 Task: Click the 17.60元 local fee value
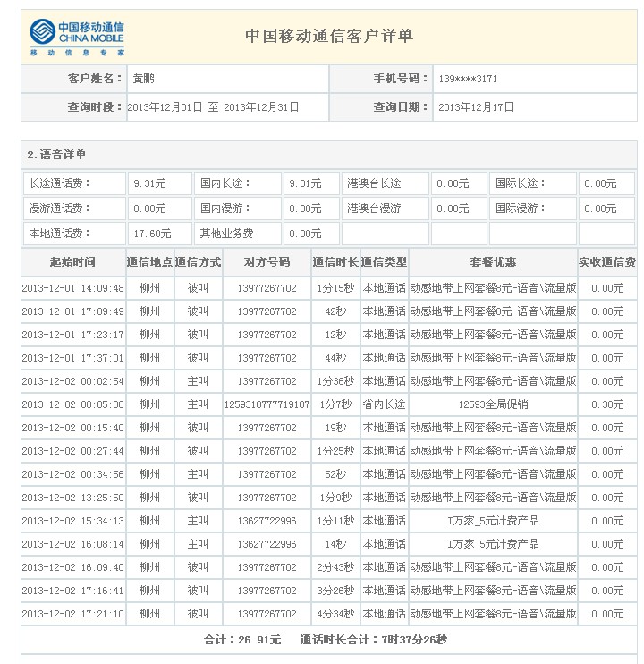click(152, 234)
